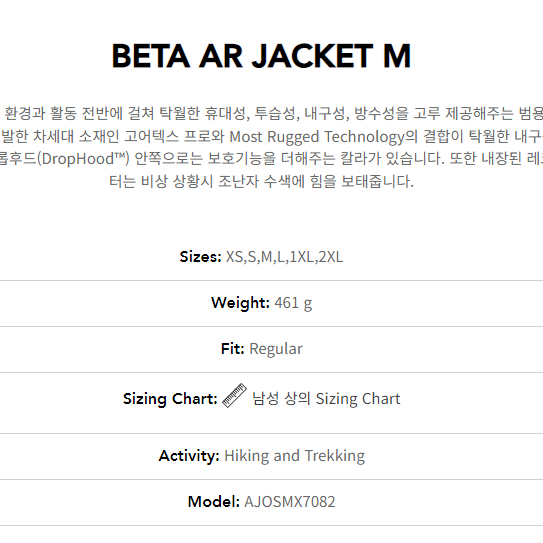Select the Sizing Chart label text

coord(170,399)
